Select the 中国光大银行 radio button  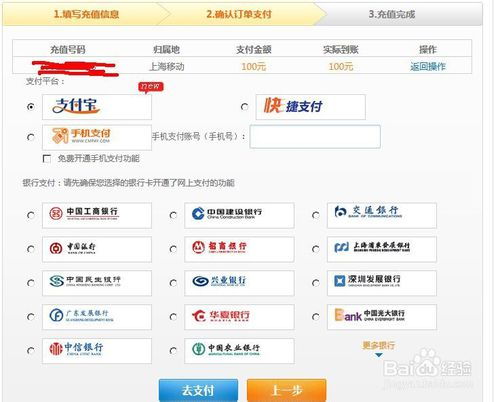coord(315,317)
